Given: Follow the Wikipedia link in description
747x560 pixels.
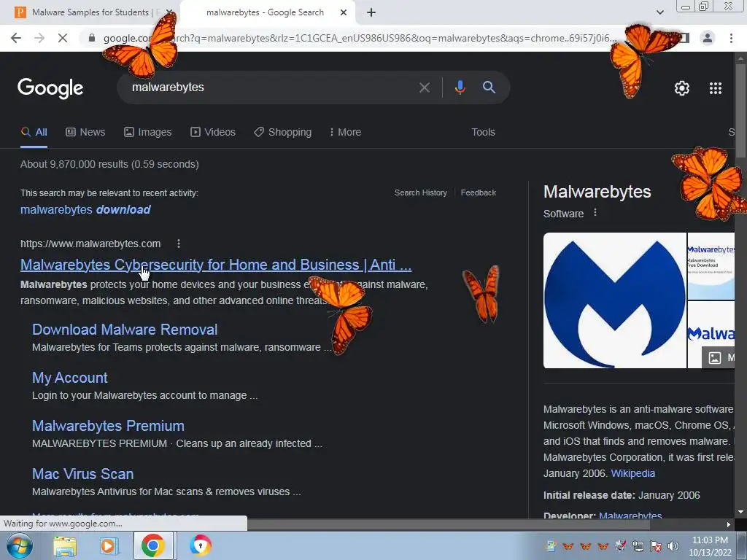Looking at the screenshot, I should tap(632, 473).
